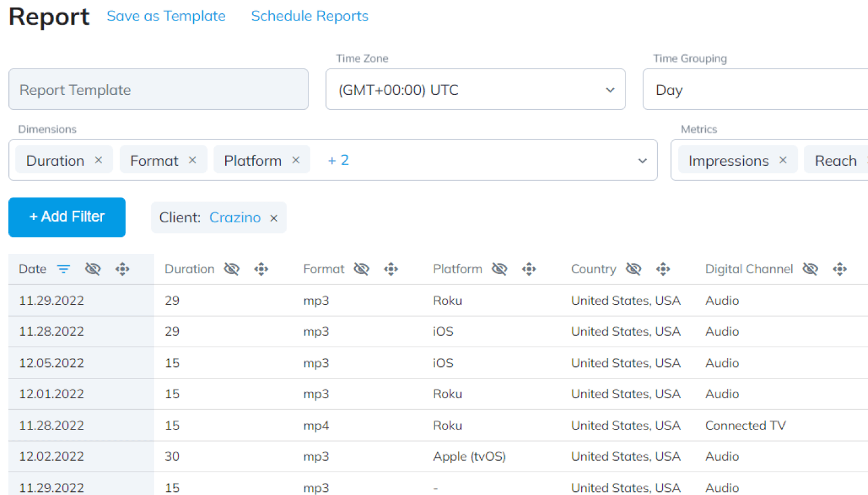
Task: Toggle the Date column filter icon
Action: 64,269
